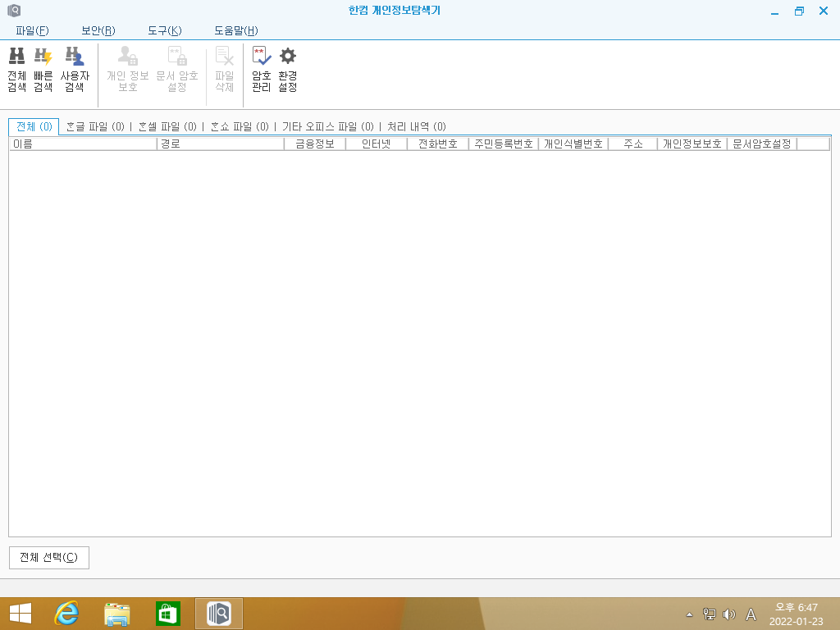This screenshot has width=840, height=630.
Task: Click the 파일 삭제 toolbar icon
Action: [225, 70]
